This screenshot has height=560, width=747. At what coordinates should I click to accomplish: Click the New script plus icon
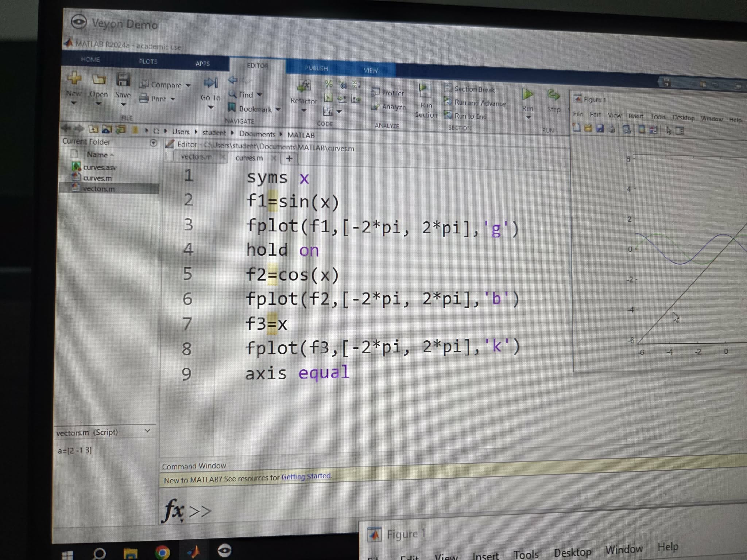[74, 78]
